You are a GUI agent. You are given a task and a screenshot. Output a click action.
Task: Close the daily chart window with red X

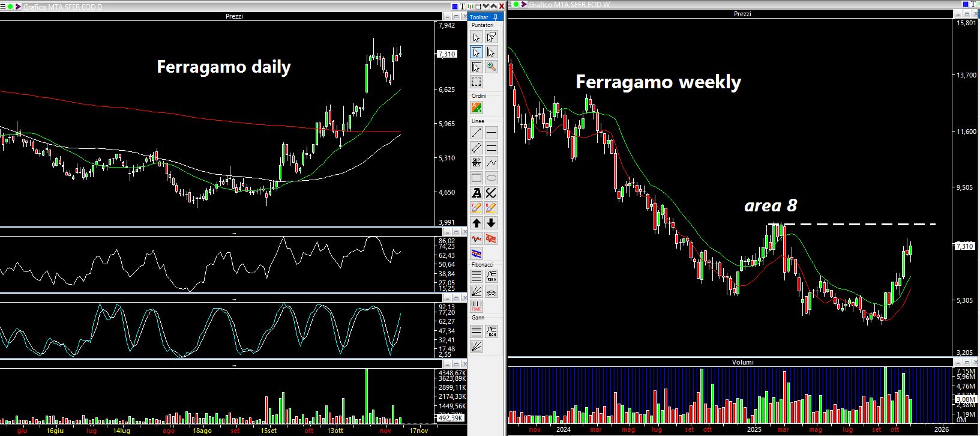tap(502, 7)
